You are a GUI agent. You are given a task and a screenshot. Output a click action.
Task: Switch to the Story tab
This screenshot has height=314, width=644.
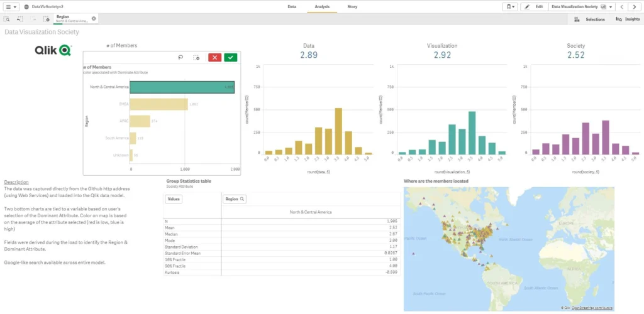click(x=352, y=6)
